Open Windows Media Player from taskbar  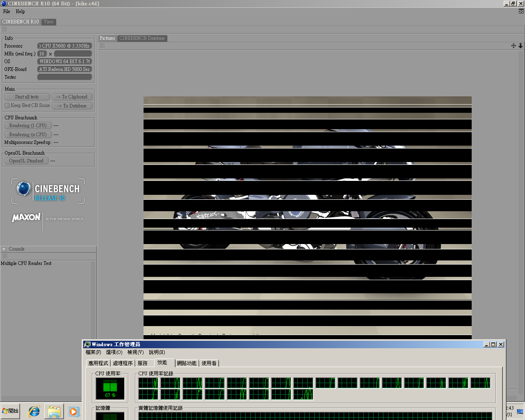[x=74, y=411]
